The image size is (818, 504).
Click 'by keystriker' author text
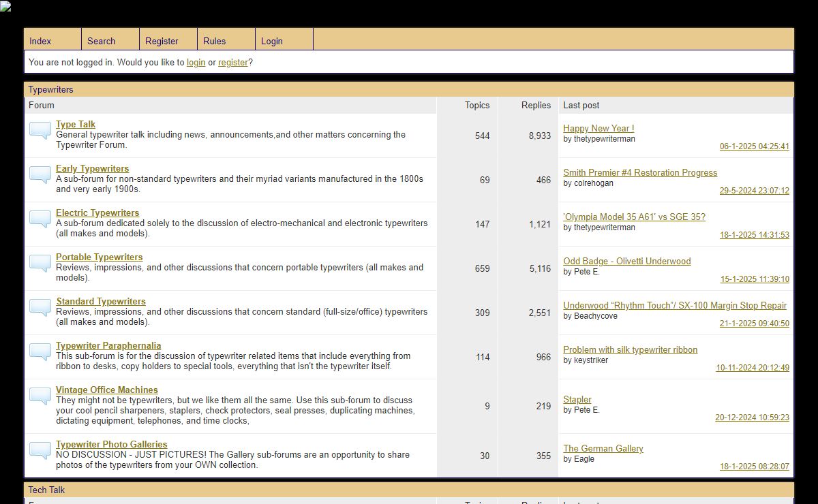click(x=586, y=360)
